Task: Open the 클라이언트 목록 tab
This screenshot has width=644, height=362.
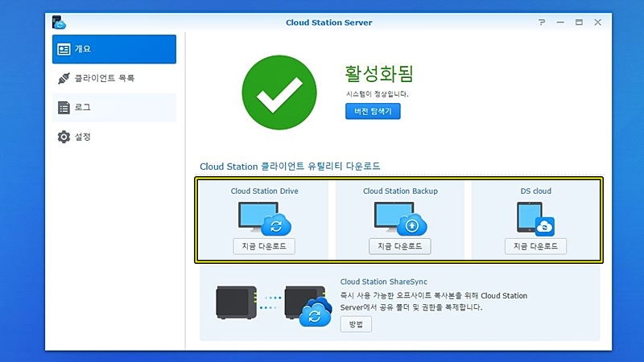Action: click(x=114, y=78)
